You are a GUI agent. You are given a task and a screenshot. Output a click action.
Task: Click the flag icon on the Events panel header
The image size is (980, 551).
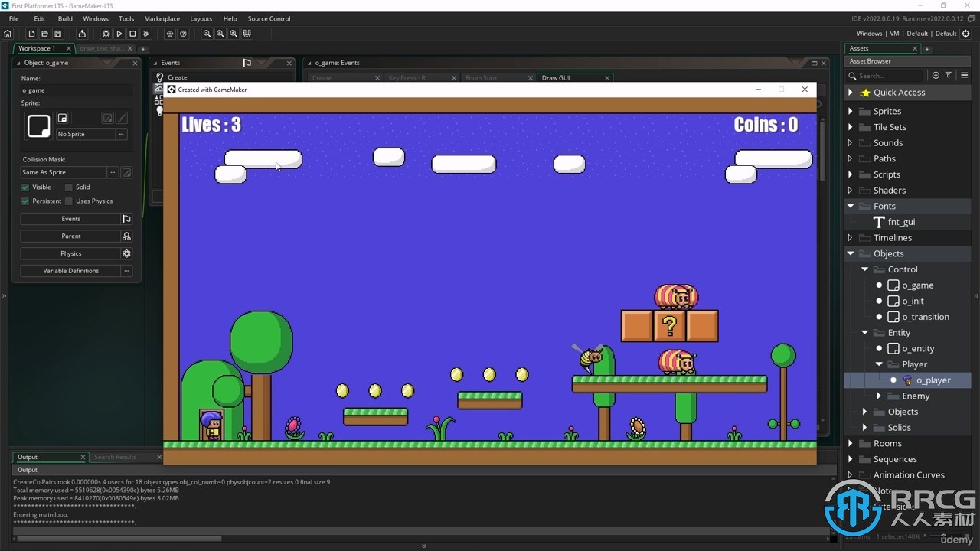pyautogui.click(x=247, y=63)
